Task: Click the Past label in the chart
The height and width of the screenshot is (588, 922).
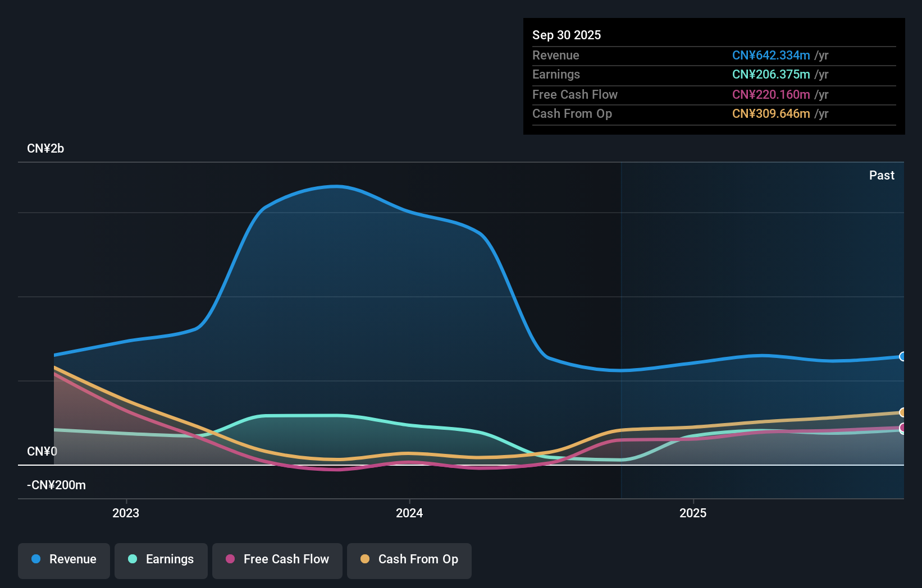Action: [882, 175]
